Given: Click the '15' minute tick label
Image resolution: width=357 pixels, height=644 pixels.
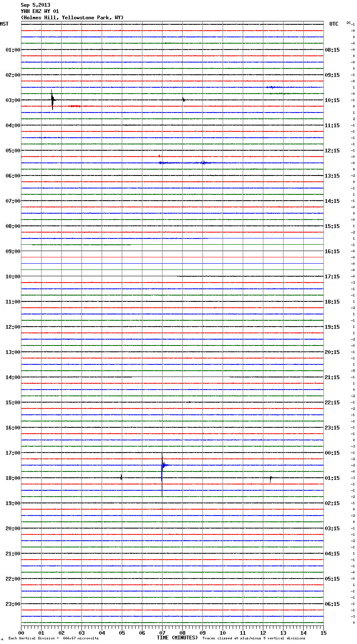Looking at the screenshot, I should coord(323,633).
